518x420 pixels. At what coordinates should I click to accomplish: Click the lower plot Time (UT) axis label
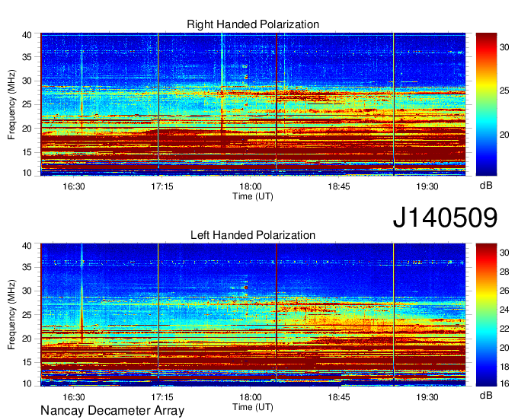(x=253, y=407)
